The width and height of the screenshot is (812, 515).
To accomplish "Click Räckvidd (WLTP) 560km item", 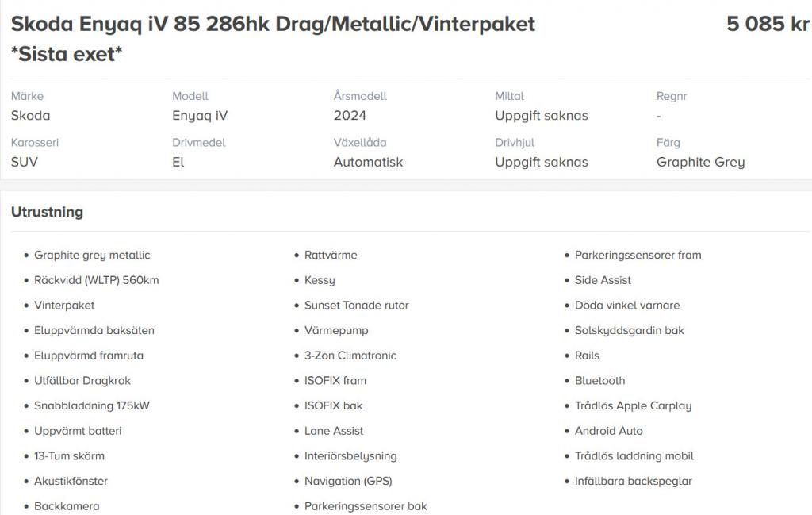I will [96, 280].
